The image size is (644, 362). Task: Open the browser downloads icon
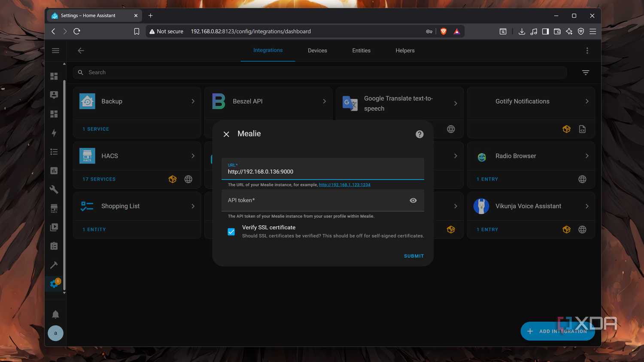point(522,31)
